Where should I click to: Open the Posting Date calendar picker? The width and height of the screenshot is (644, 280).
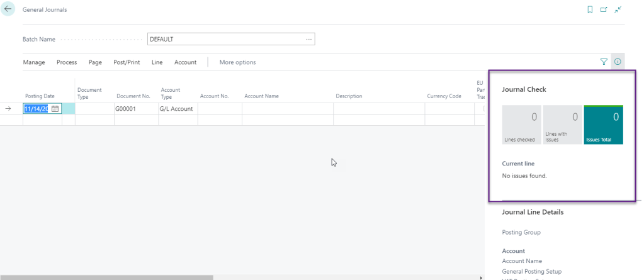tap(55, 109)
